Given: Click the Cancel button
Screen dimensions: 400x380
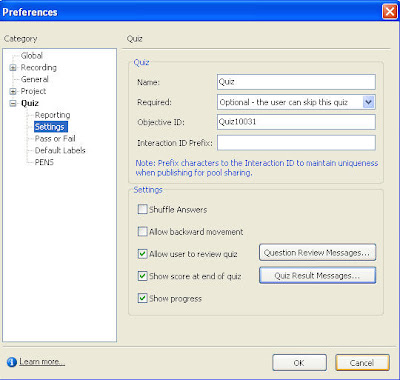Looking at the screenshot, I should (x=362, y=363).
